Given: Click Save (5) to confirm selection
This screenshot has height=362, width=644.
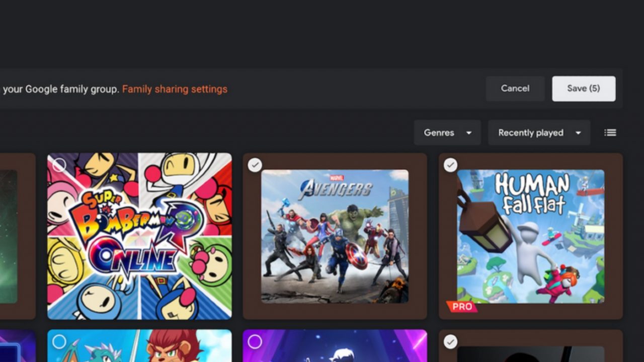Looking at the screenshot, I should tap(583, 88).
